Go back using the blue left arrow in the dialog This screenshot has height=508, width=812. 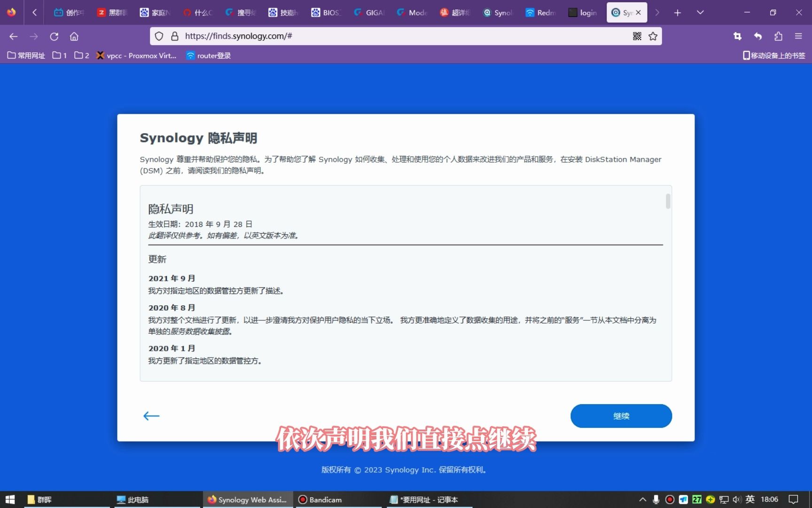151,416
